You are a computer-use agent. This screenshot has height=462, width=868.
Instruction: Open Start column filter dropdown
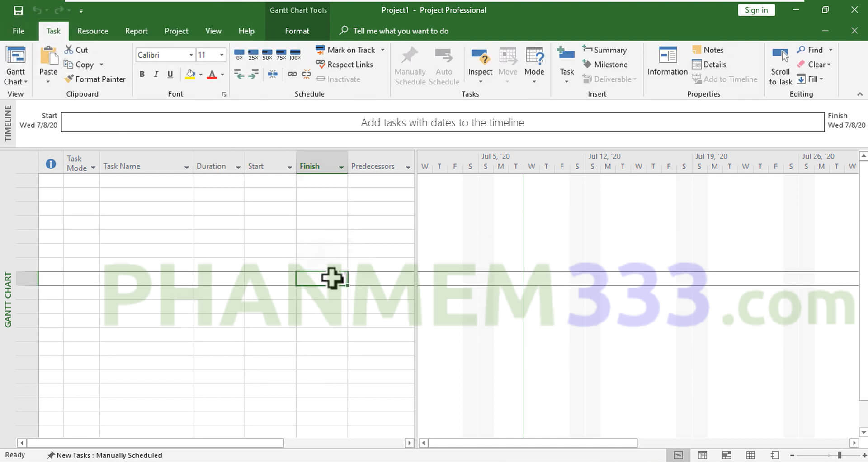click(289, 167)
